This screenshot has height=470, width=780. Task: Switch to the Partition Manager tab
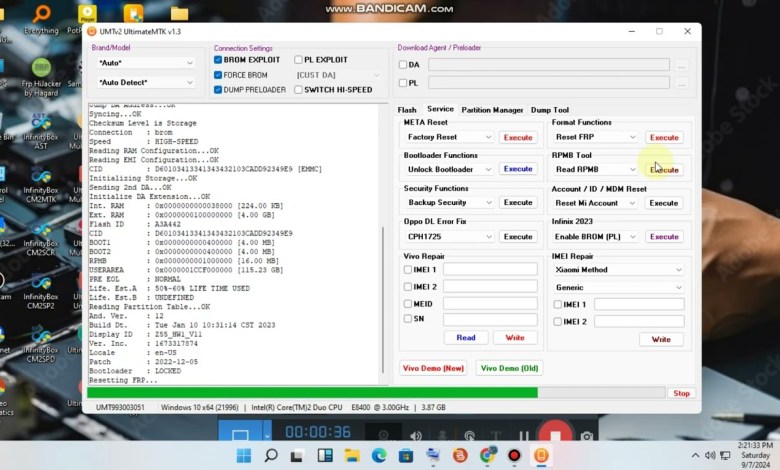492,110
